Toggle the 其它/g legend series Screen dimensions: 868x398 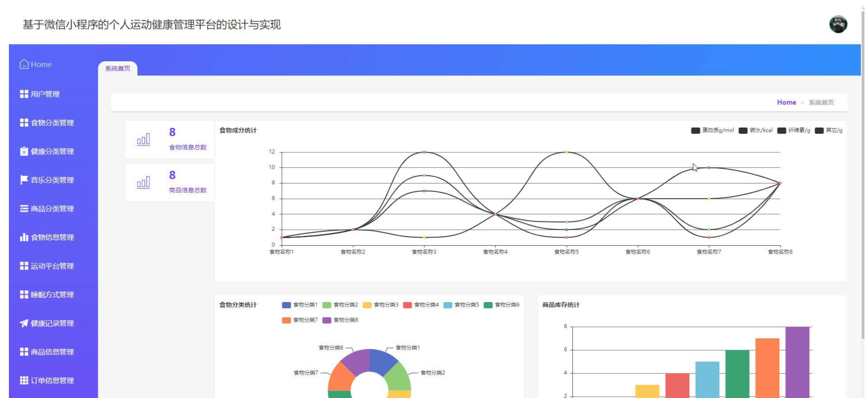coord(829,130)
